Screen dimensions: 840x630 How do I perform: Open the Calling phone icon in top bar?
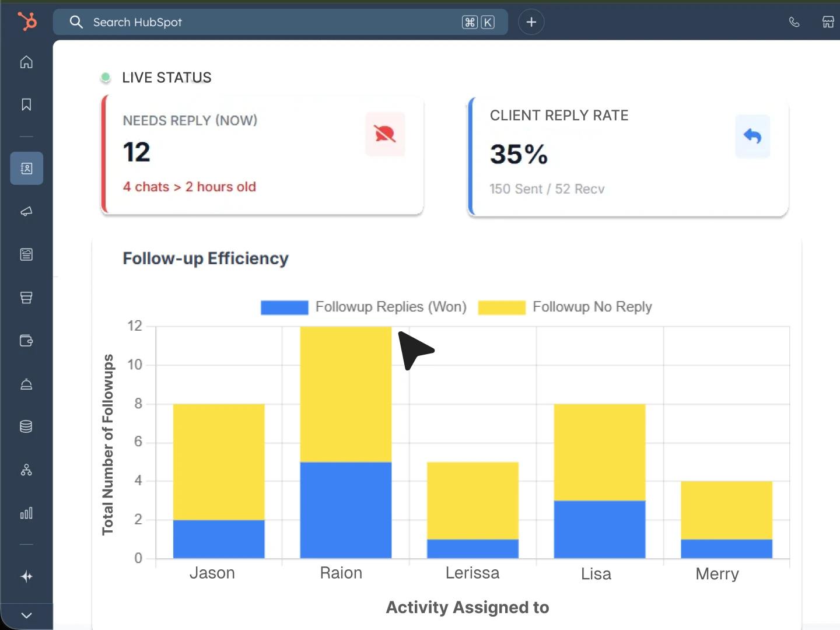(794, 22)
